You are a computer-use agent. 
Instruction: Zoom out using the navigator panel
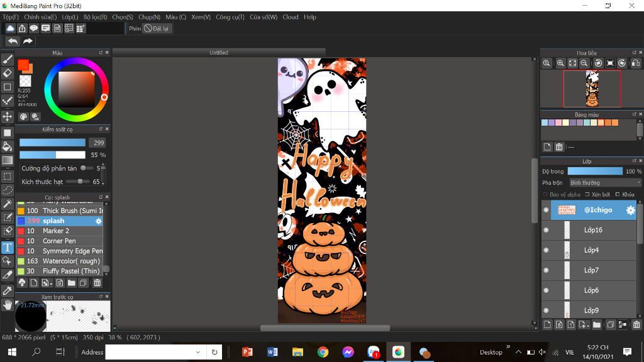pyautogui.click(x=584, y=63)
